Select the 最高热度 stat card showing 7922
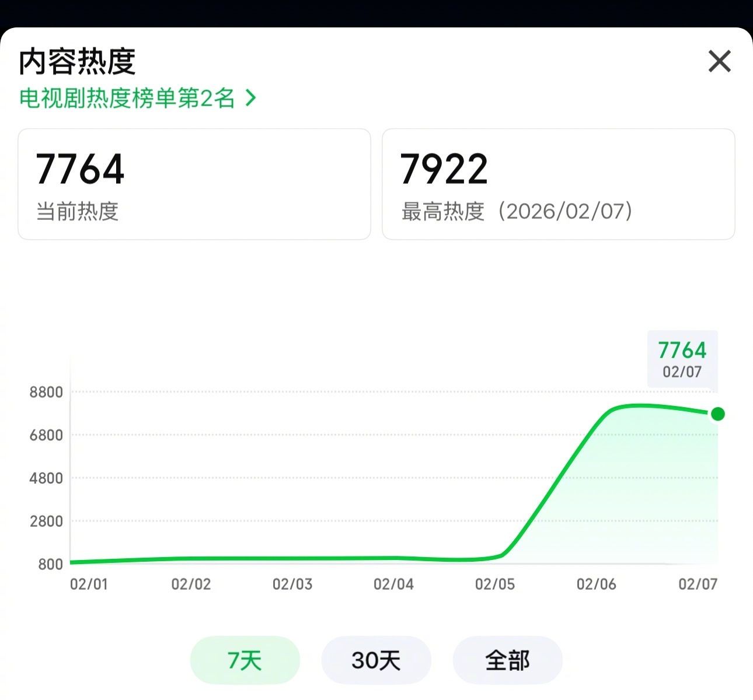This screenshot has width=753, height=700. click(558, 184)
